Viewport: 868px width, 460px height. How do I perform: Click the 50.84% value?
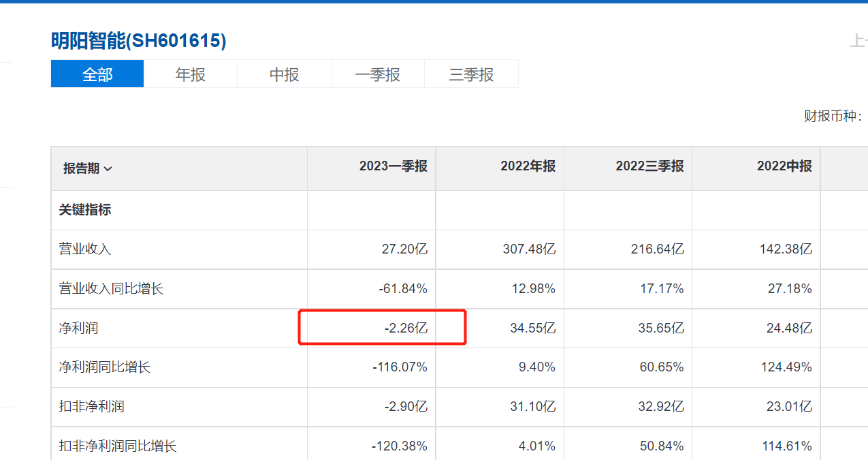(662, 446)
